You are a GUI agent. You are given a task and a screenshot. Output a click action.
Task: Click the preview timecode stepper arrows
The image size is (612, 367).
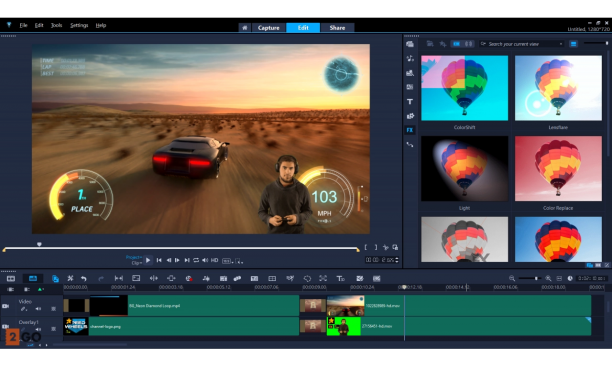397,260
